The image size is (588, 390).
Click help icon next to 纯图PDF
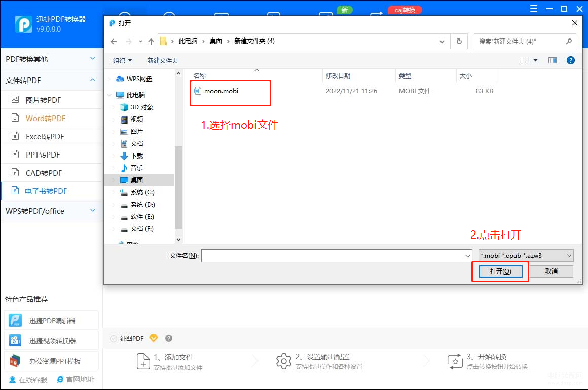tap(169, 338)
